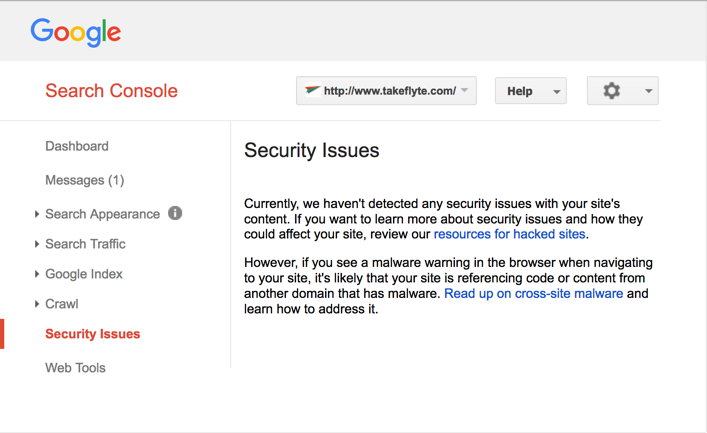Expand the Crawl section arrow
Viewport: 707px width, 433px height.
37,304
